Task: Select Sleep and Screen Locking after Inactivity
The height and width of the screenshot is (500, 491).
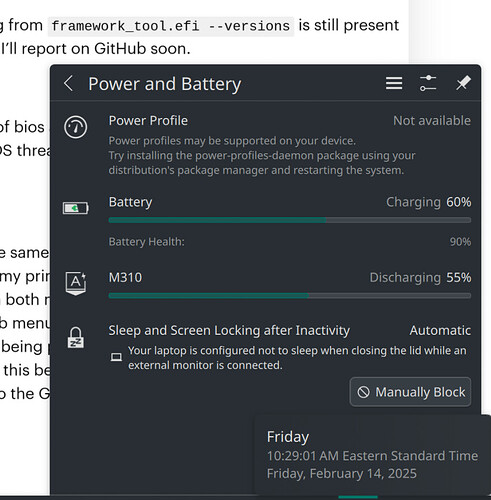Action: [229, 331]
